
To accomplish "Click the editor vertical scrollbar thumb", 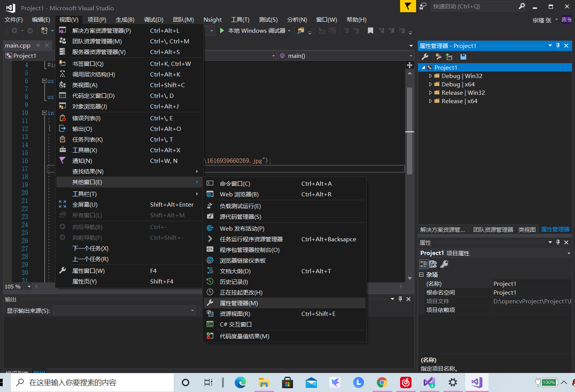I will coord(410,131).
